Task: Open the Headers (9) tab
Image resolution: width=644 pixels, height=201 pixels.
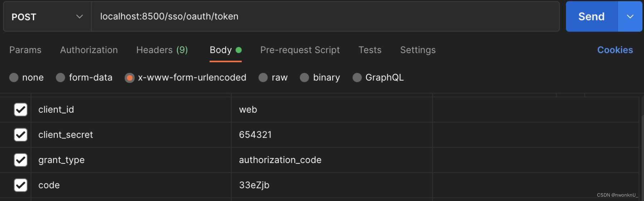Action: 162,50
